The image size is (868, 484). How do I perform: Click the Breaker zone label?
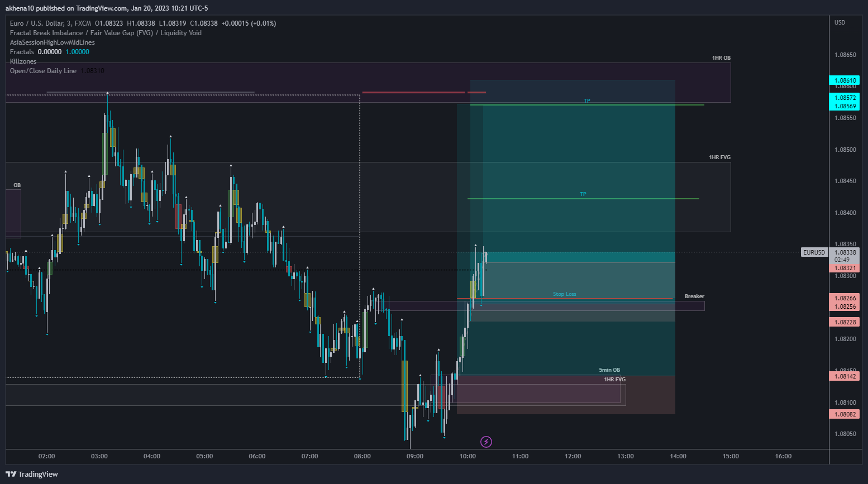pyautogui.click(x=694, y=296)
